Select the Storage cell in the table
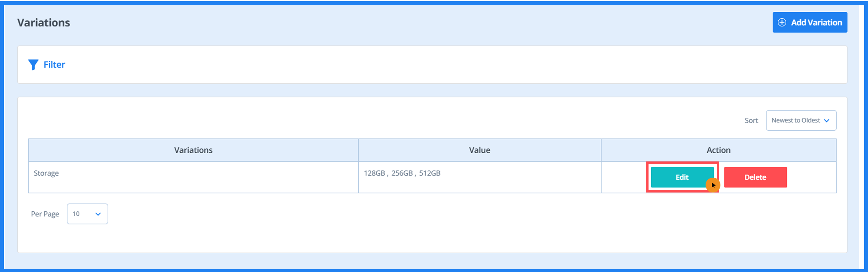The width and height of the screenshot is (868, 272). [x=46, y=173]
